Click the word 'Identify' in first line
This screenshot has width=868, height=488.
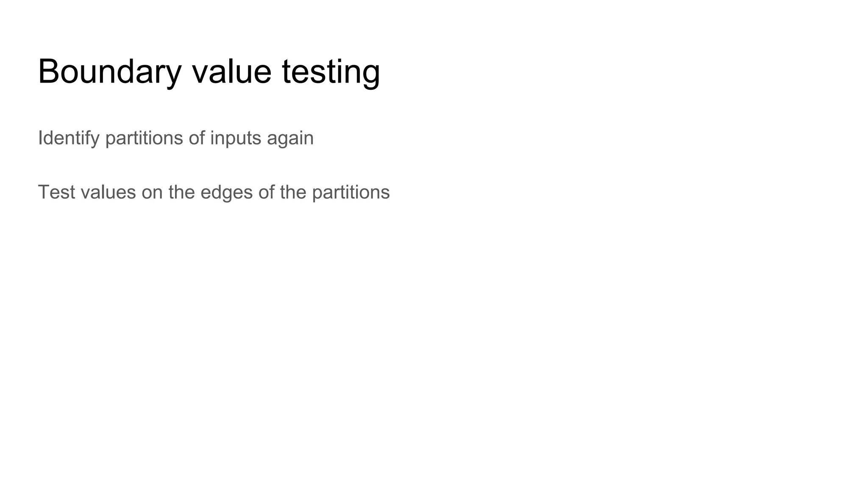[x=69, y=138]
